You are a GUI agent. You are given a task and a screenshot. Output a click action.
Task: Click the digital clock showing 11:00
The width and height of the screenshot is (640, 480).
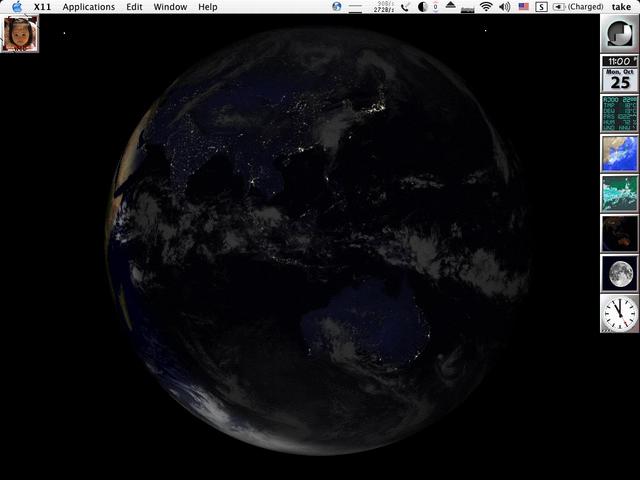[x=619, y=61]
